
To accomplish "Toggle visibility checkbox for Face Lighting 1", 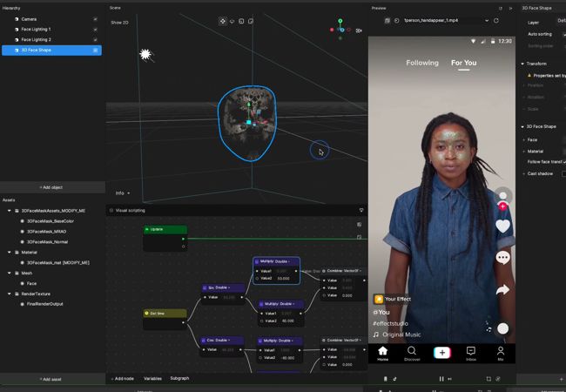I will pos(95,30).
